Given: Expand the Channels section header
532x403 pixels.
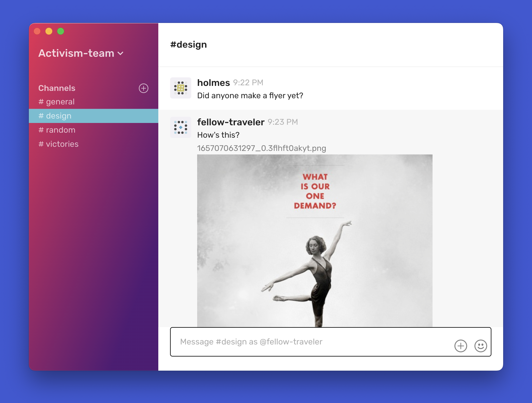Looking at the screenshot, I should (57, 88).
